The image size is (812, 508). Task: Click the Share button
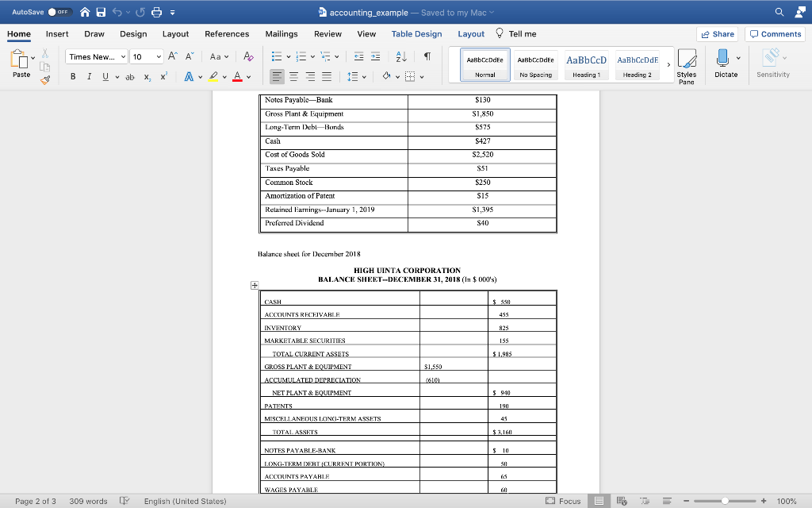tap(718, 34)
